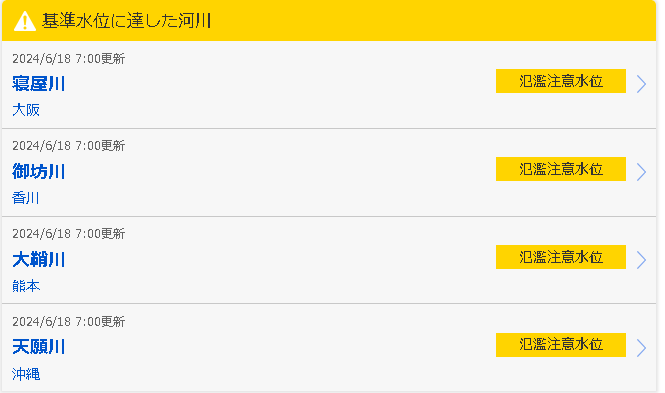Click 氾濫注意水位 badge for 大鞘川

pos(561,257)
